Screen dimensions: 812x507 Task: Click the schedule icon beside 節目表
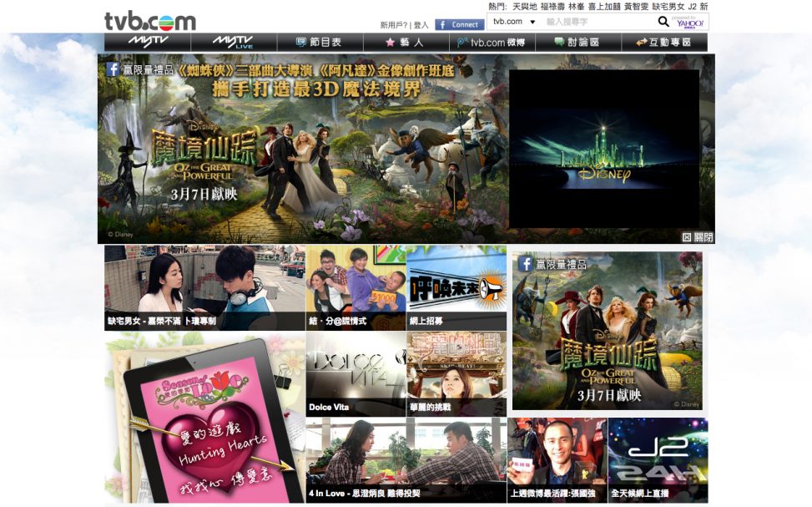pos(301,43)
